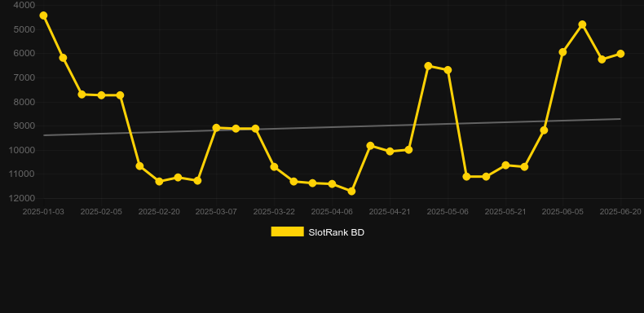Click the 2025-05-06 x-axis label
The width and height of the screenshot is (644, 313).
[x=448, y=212]
